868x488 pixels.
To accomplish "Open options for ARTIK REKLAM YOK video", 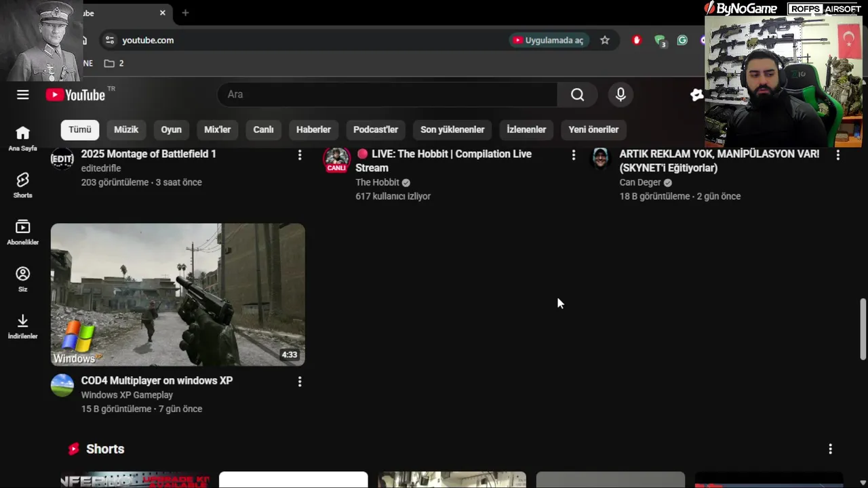I will pyautogui.click(x=838, y=155).
